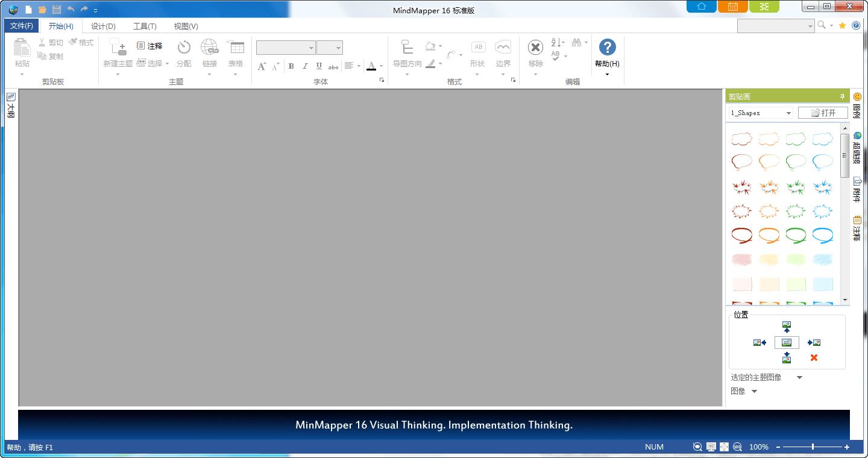Click the decrease font size icon
This screenshot has width=868, height=458.
point(275,66)
